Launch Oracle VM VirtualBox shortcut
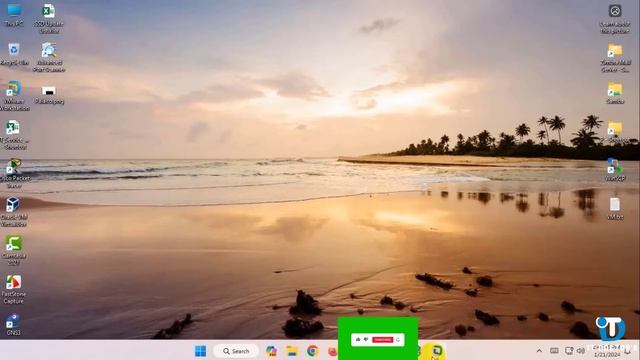 pyautogui.click(x=14, y=212)
